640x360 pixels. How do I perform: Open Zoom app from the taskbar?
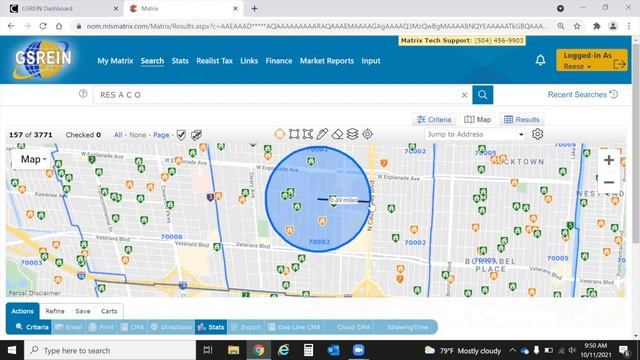point(358,350)
